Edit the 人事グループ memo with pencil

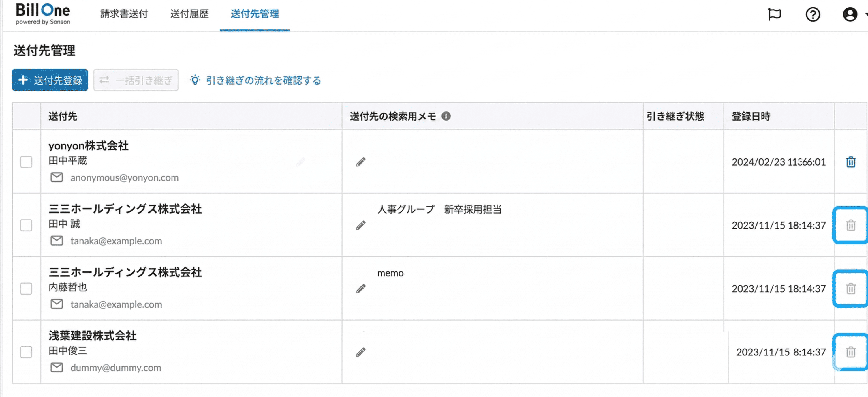360,225
